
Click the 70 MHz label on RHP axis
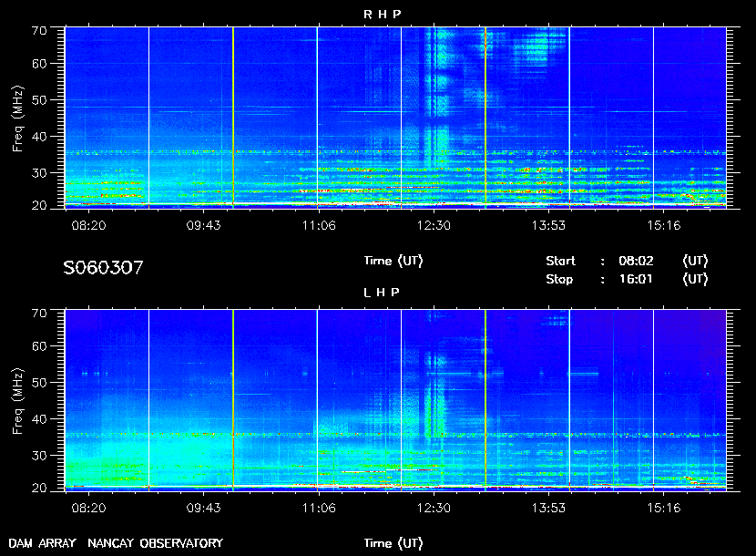click(x=39, y=31)
